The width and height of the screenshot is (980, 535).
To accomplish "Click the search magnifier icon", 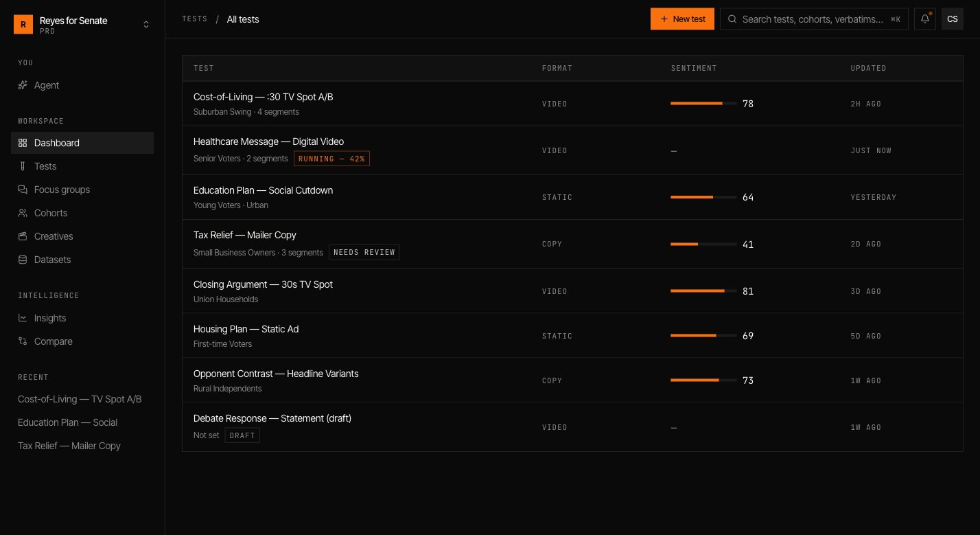I will 732,19.
